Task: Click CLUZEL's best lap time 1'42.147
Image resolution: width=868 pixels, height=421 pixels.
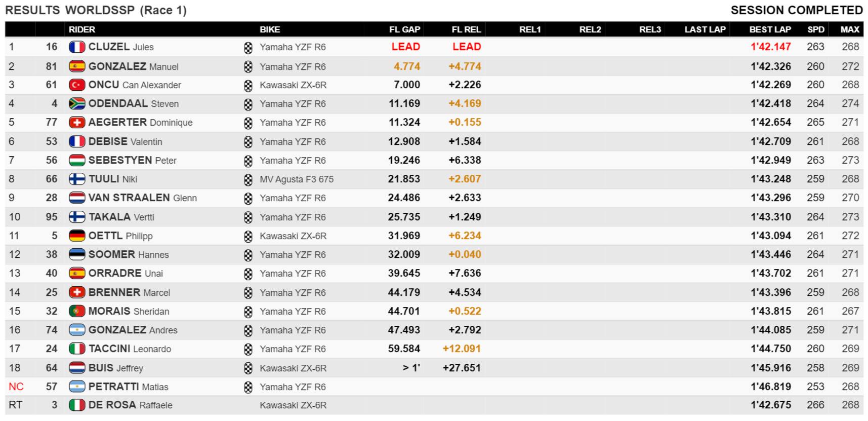Action: [770, 47]
